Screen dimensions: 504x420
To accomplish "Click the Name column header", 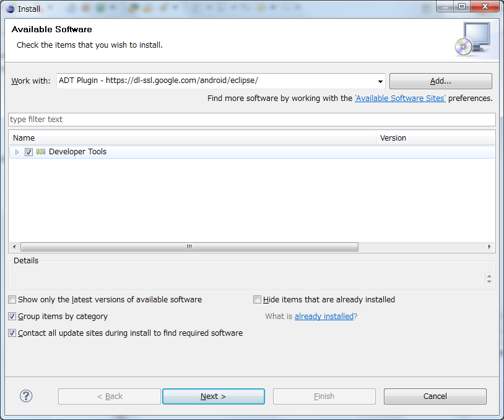I will coord(193,138).
